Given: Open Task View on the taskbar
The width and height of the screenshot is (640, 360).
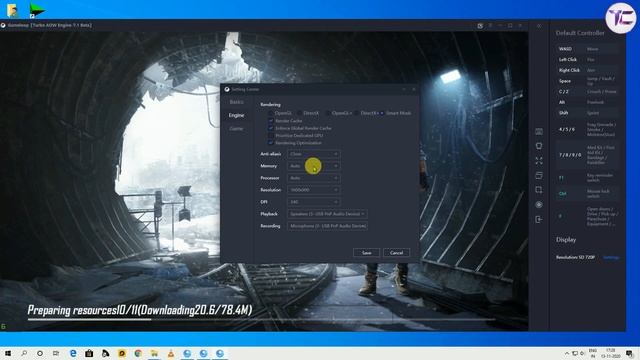Looking at the screenshot, I should [x=56, y=353].
